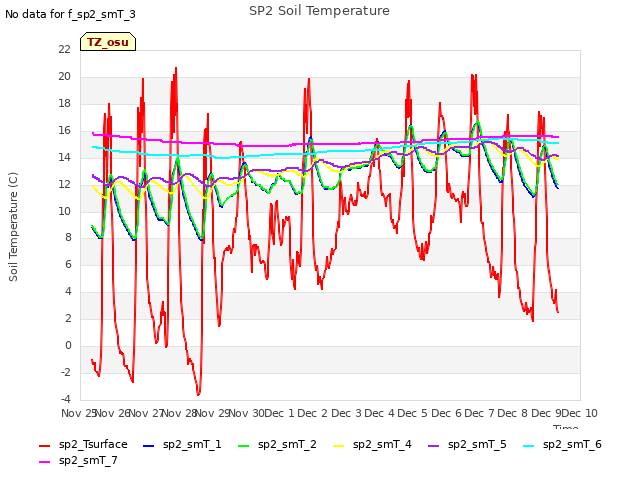The height and width of the screenshot is (480, 640).
Task: Toggle sp2_smT_7 series in legend
Action: tap(88, 460)
